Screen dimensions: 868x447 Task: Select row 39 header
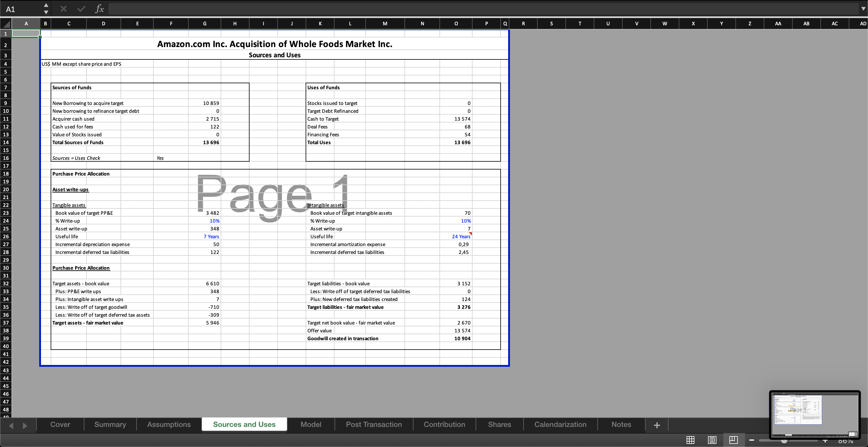[x=6, y=338]
